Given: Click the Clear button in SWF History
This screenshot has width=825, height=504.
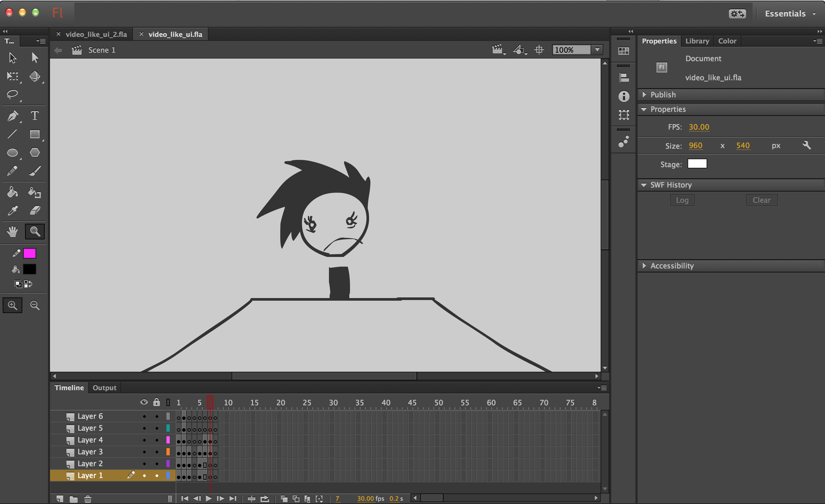Looking at the screenshot, I should point(762,200).
